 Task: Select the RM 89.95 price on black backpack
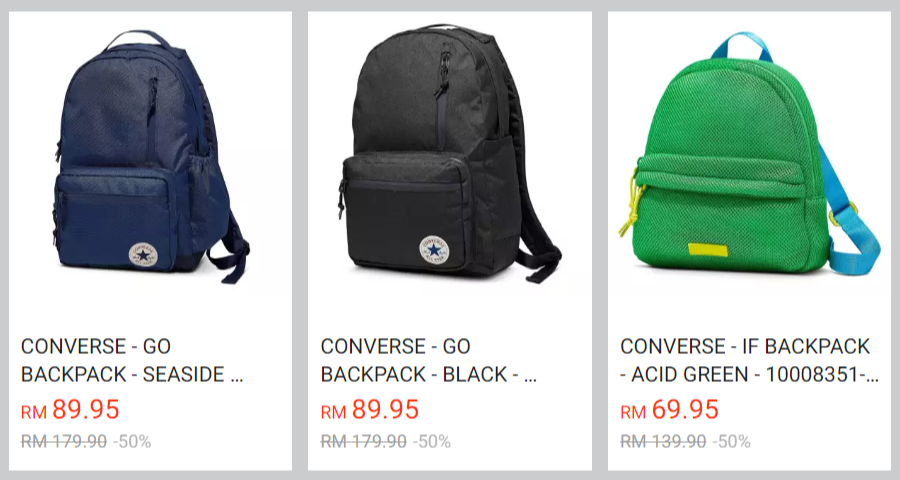(x=370, y=410)
